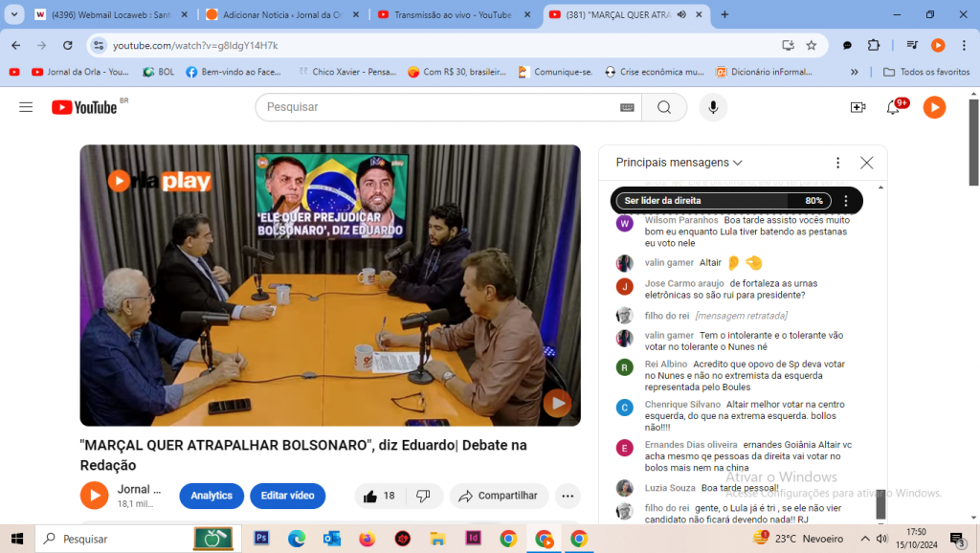Start voice search with microphone
Viewport: 980px width, 553px height.
[712, 107]
